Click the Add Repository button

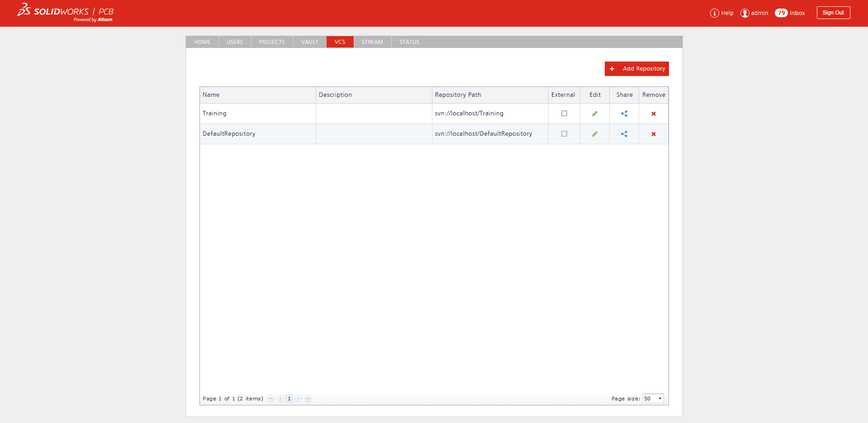(x=637, y=69)
